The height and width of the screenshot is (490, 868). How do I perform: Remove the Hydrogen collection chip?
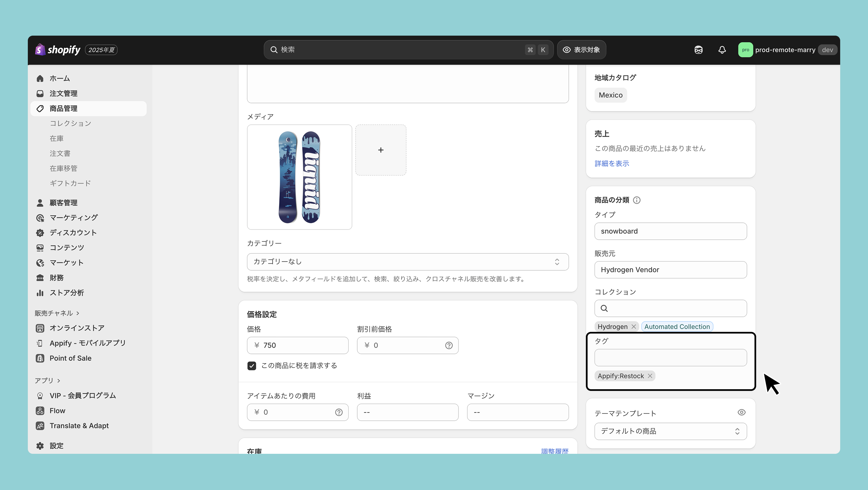click(x=633, y=327)
